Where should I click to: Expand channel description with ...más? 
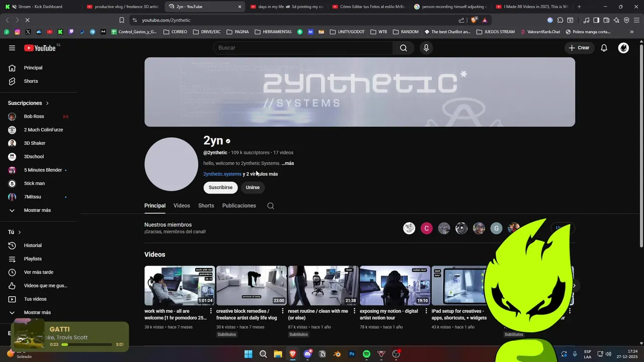288,163
